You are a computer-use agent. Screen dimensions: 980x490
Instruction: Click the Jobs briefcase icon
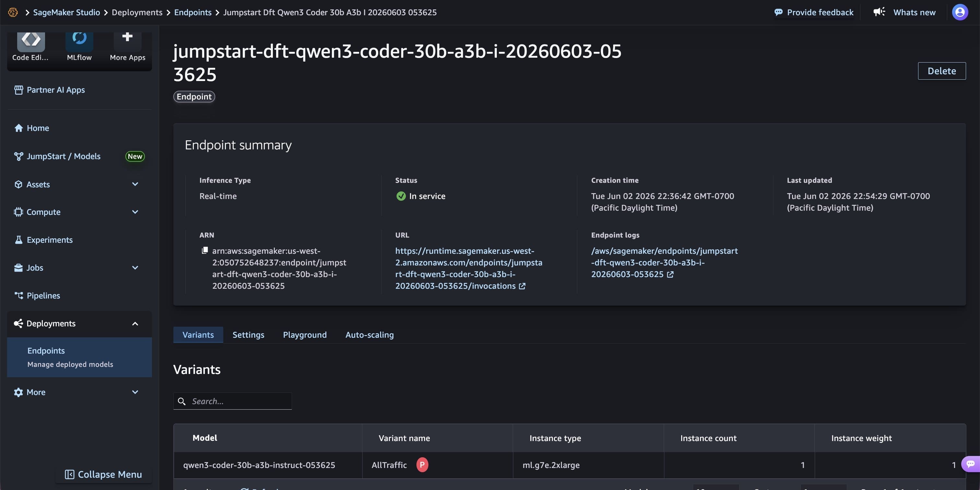click(19, 268)
